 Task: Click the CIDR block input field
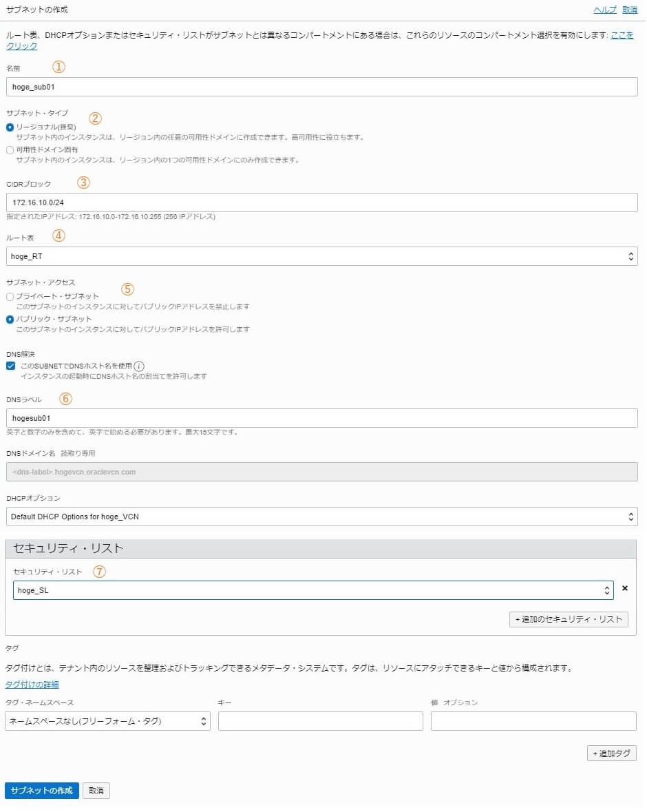point(322,202)
